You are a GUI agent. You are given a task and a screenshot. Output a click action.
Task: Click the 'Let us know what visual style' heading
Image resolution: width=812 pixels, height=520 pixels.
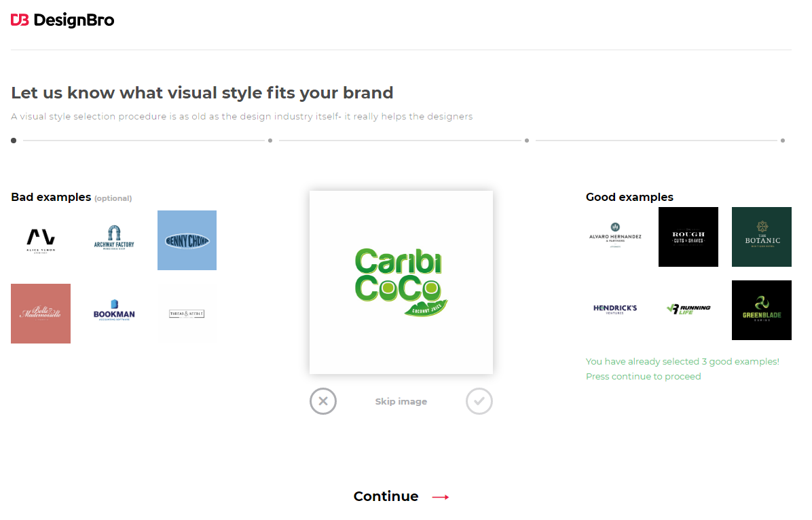[x=202, y=93]
